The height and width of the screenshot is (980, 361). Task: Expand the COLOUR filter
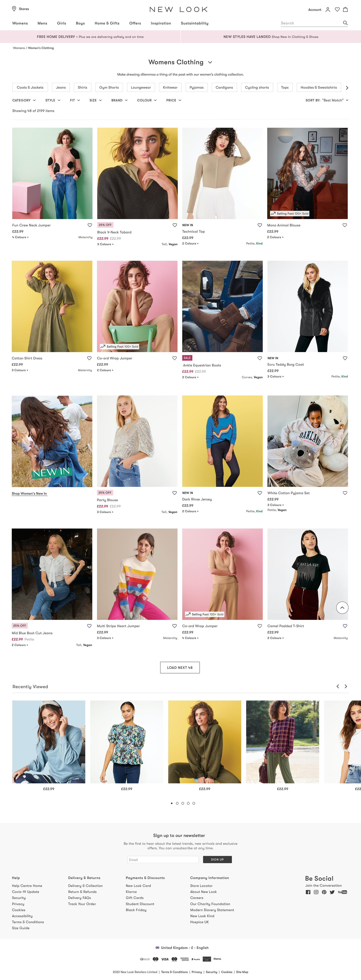147,101
